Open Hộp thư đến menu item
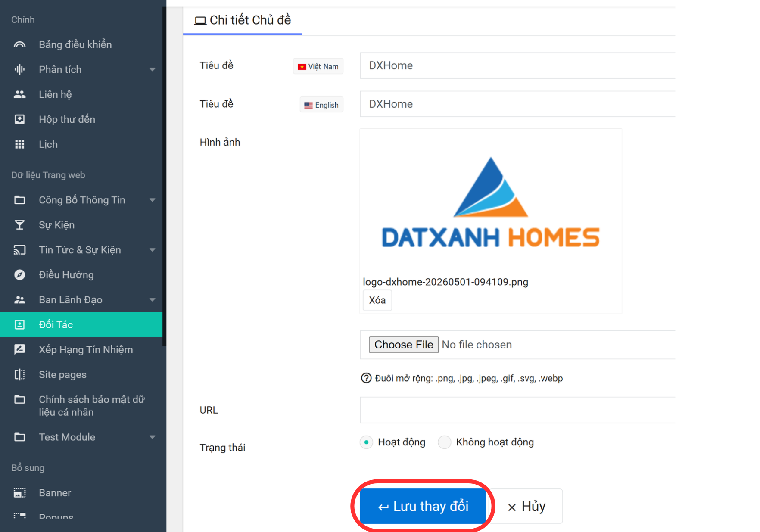This screenshot has height=532, width=760. (x=81, y=119)
